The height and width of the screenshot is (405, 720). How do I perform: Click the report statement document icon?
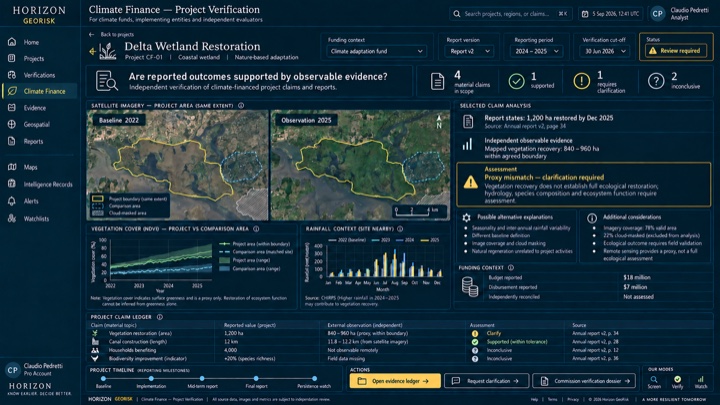coord(468,122)
